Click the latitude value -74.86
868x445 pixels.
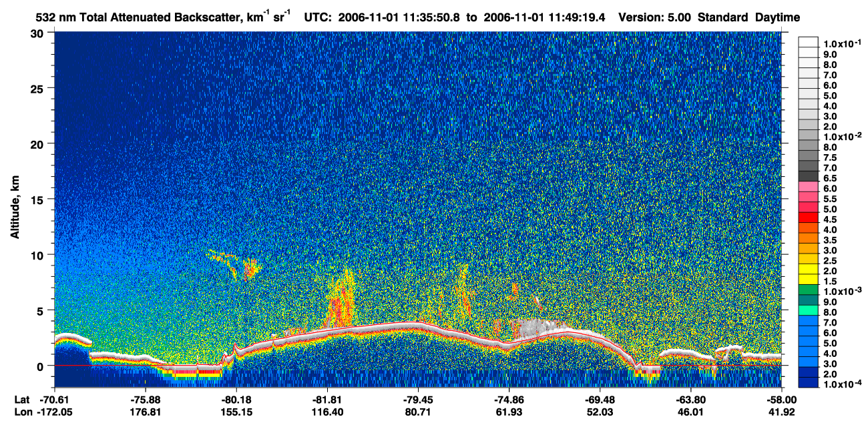(509, 400)
